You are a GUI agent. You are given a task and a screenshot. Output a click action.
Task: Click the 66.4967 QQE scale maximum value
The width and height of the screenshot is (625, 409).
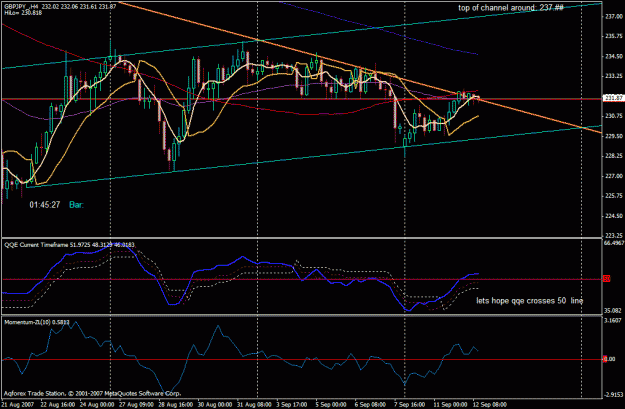(614, 242)
